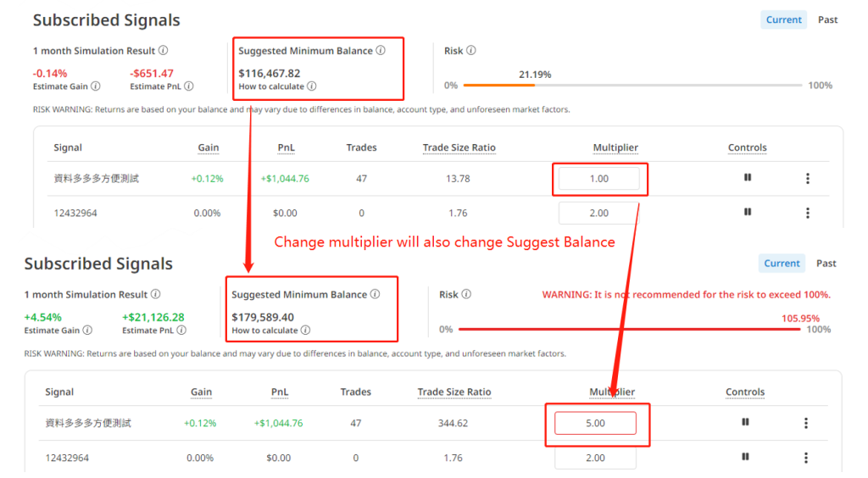Screen dimensions: 868x478
Task: Click info icon beside top Estimate Gain
Action: coord(96,86)
